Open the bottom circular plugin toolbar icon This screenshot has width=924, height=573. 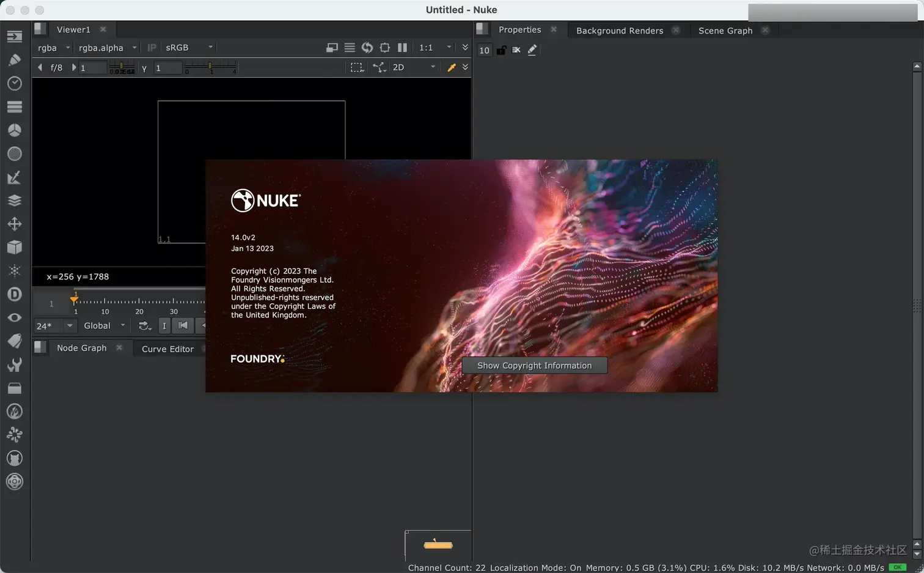point(14,482)
